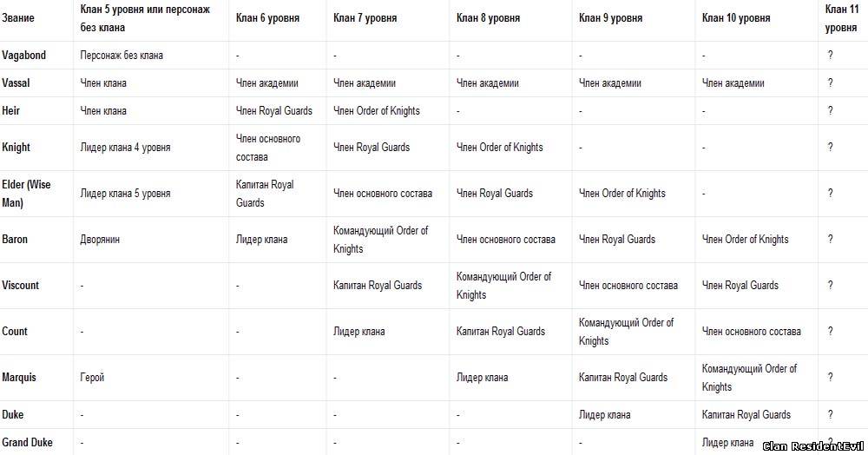Select Лидер клана 5 уровня cell
Screen dimensions: 868x455
[x=125, y=193]
